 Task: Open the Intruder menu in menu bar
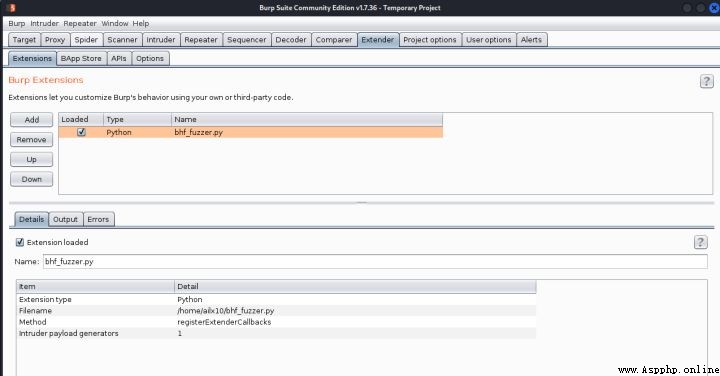pyautogui.click(x=45, y=23)
